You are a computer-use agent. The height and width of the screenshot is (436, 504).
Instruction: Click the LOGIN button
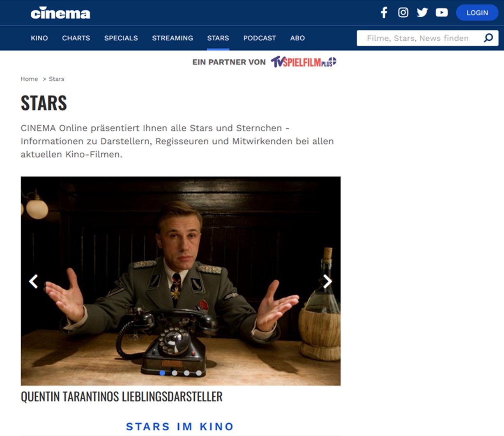(477, 13)
